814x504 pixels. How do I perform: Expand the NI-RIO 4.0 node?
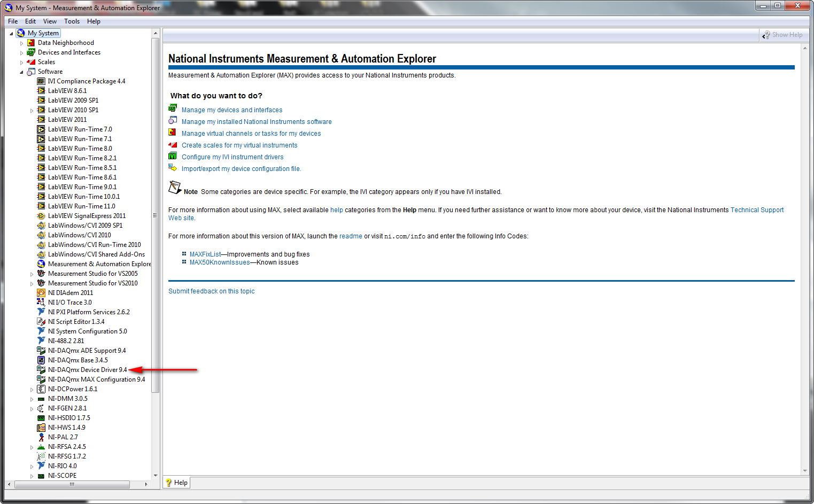point(32,467)
